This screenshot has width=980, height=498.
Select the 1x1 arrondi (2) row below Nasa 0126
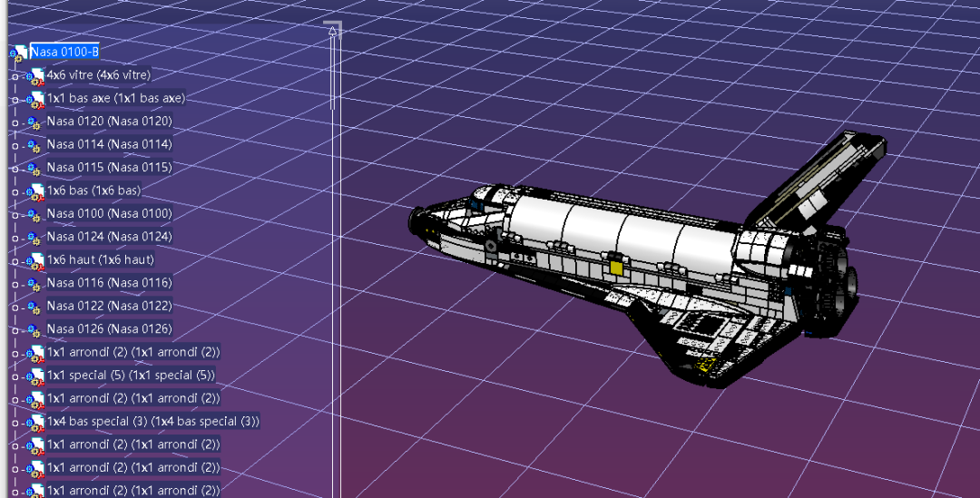pyautogui.click(x=133, y=353)
